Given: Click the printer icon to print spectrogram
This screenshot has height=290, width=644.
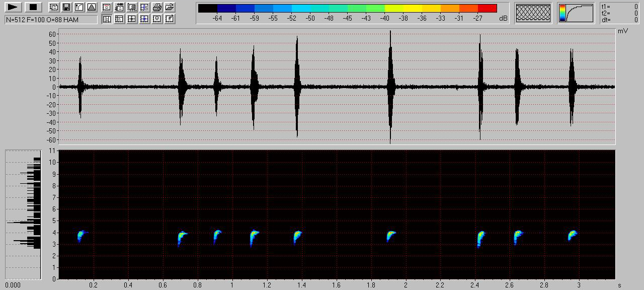Looking at the screenshot, I should pyautogui.click(x=157, y=7).
